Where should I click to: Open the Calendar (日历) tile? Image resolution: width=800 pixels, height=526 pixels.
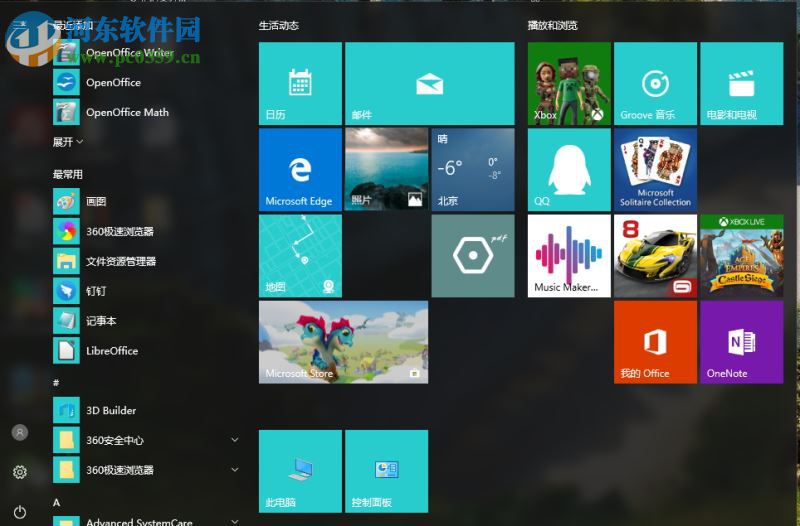300,83
